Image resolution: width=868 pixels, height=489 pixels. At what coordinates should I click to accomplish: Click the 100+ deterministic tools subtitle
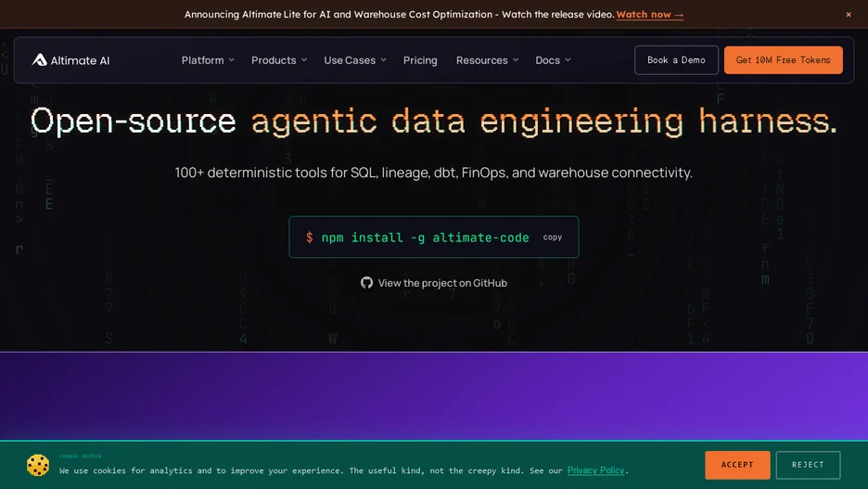tap(433, 173)
